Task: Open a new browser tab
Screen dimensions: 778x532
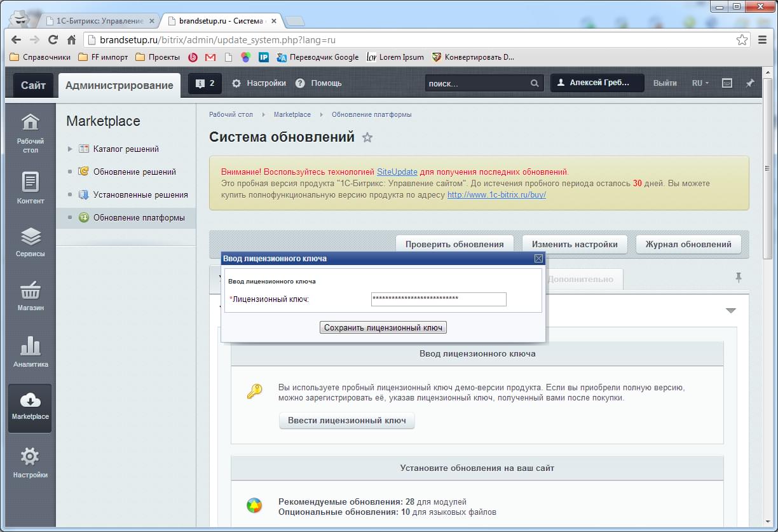Action: (294, 21)
